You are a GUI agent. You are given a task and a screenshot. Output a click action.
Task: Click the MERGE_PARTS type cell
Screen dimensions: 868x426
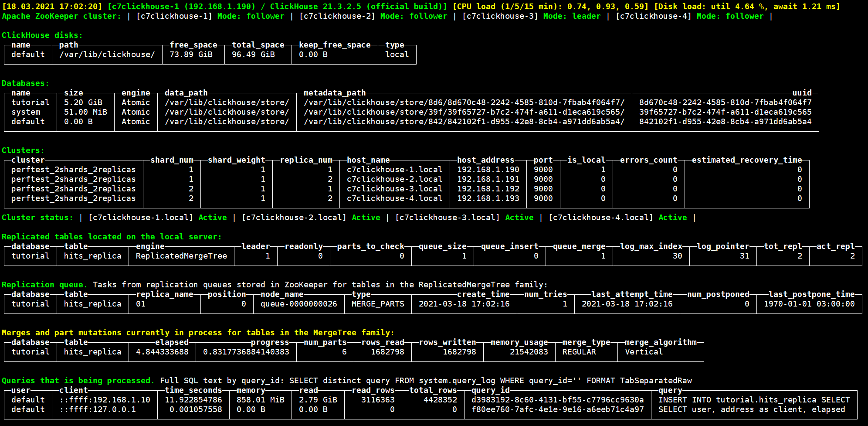tap(378, 304)
